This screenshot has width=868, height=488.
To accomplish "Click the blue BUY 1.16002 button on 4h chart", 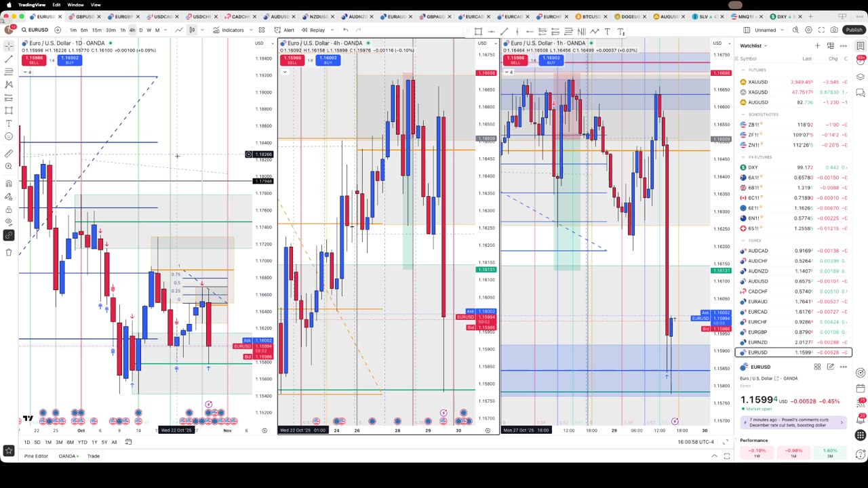I will 328,60.
